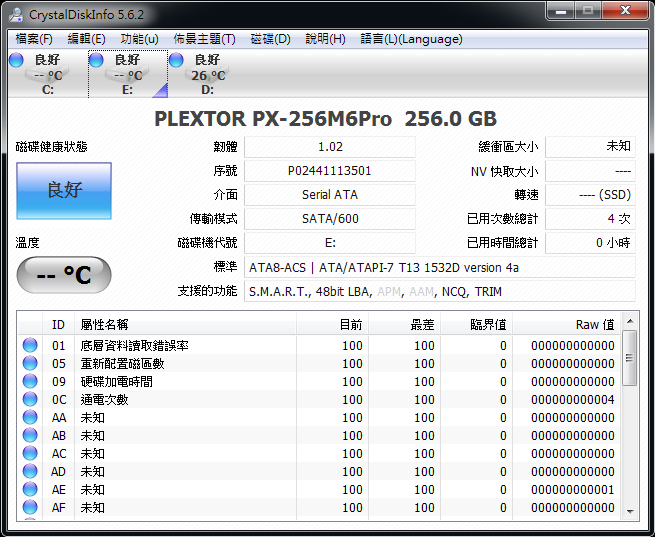Screen dimensions: 655x537
Task: Click PLEXTOR PX-256M6Pro model title
Action: (325, 119)
